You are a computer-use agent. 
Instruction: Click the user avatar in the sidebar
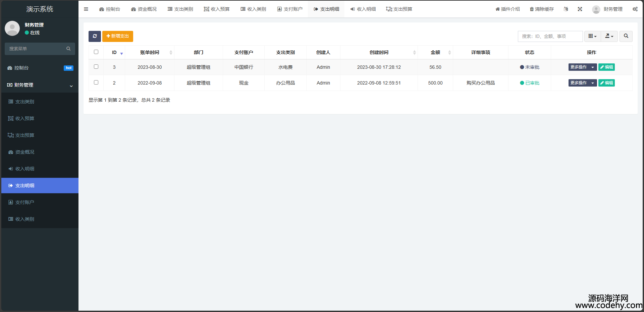12,29
